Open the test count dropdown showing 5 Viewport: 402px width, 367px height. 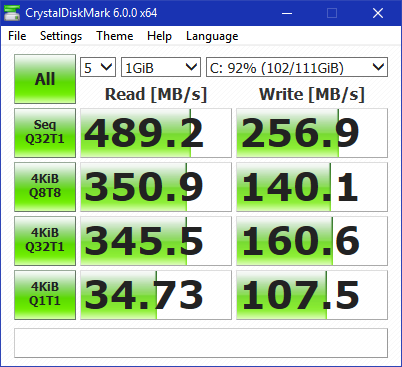pos(98,67)
